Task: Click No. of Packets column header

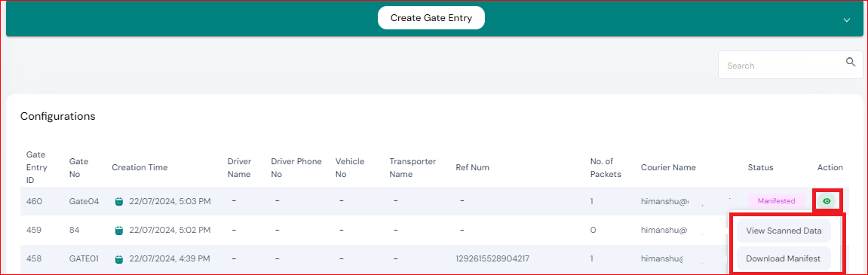Action: [606, 167]
